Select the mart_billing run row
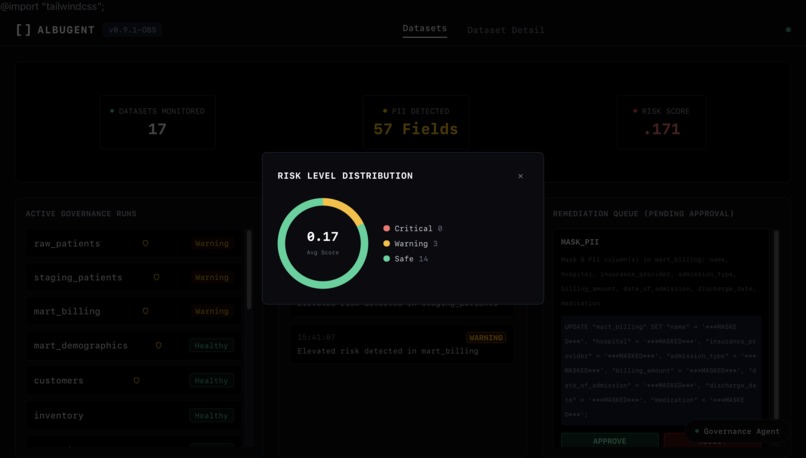 pyautogui.click(x=133, y=311)
